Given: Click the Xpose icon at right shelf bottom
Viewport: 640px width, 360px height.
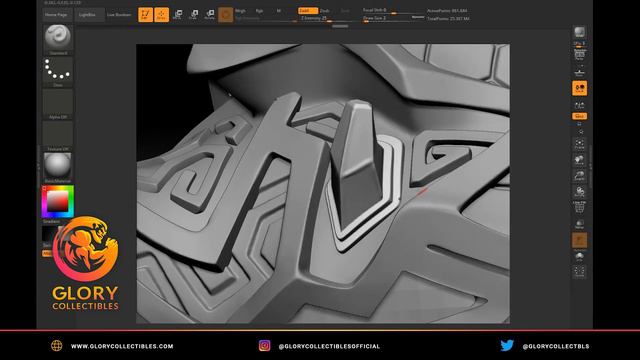Looking at the screenshot, I should click(x=579, y=272).
